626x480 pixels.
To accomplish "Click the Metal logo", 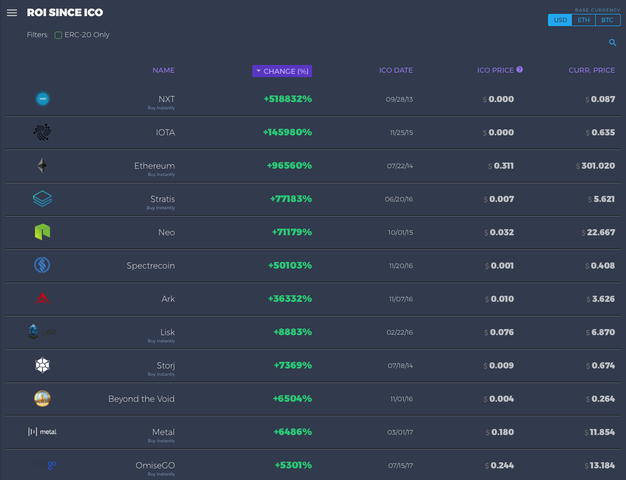I will [x=42, y=432].
